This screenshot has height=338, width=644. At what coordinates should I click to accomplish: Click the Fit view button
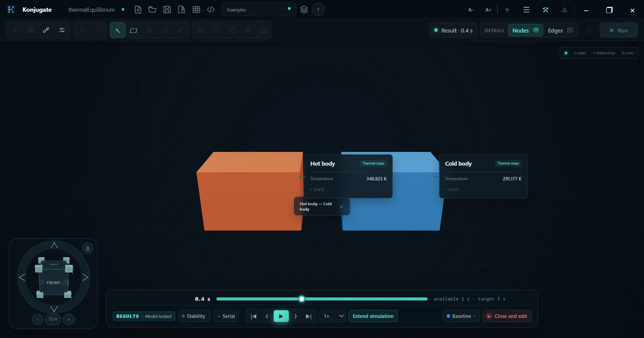[53, 319]
